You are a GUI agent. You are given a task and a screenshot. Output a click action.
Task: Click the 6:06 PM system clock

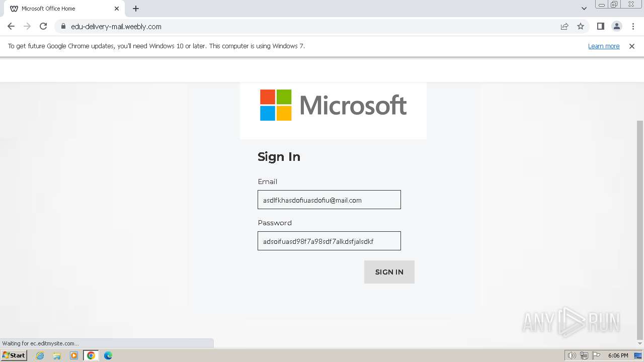(x=618, y=355)
